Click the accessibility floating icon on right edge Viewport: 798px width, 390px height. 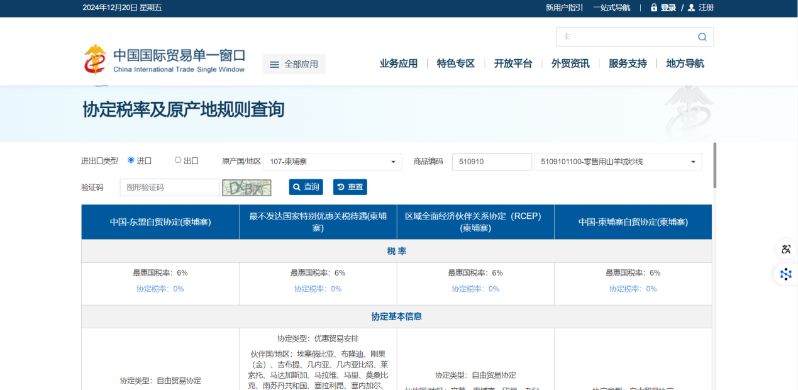786,249
